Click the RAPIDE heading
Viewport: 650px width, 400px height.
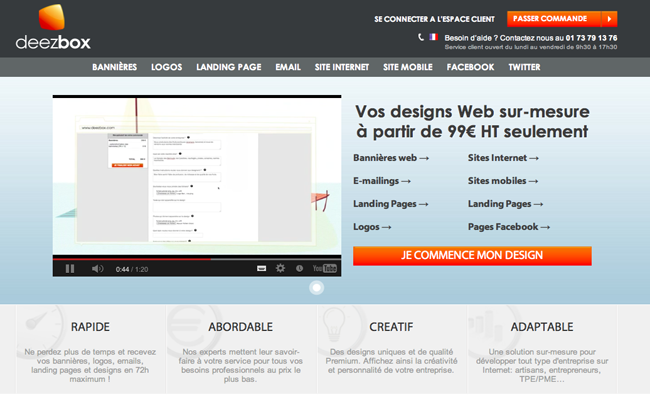tap(90, 327)
